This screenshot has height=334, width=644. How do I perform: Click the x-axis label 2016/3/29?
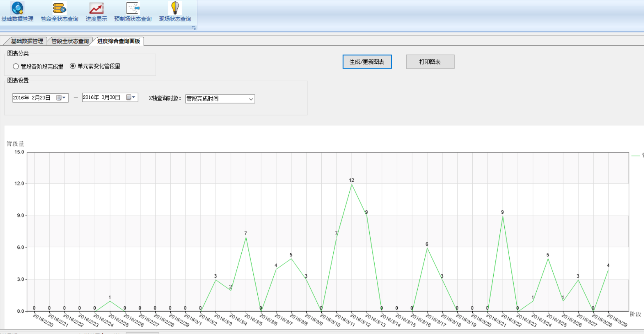click(617, 320)
